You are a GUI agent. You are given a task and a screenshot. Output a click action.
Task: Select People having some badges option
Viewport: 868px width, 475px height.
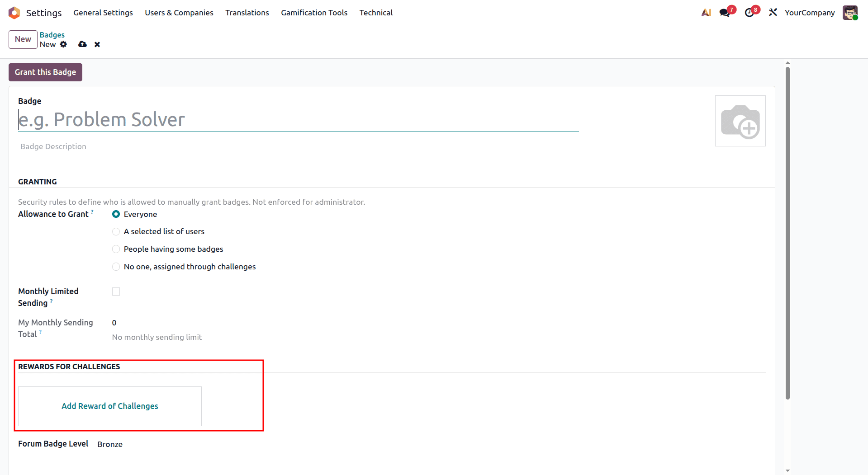click(116, 249)
